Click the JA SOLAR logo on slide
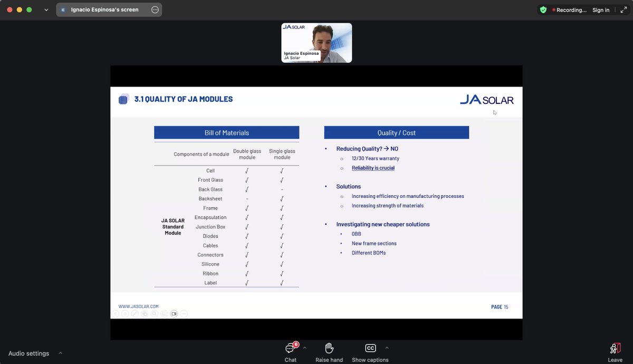 coord(486,100)
